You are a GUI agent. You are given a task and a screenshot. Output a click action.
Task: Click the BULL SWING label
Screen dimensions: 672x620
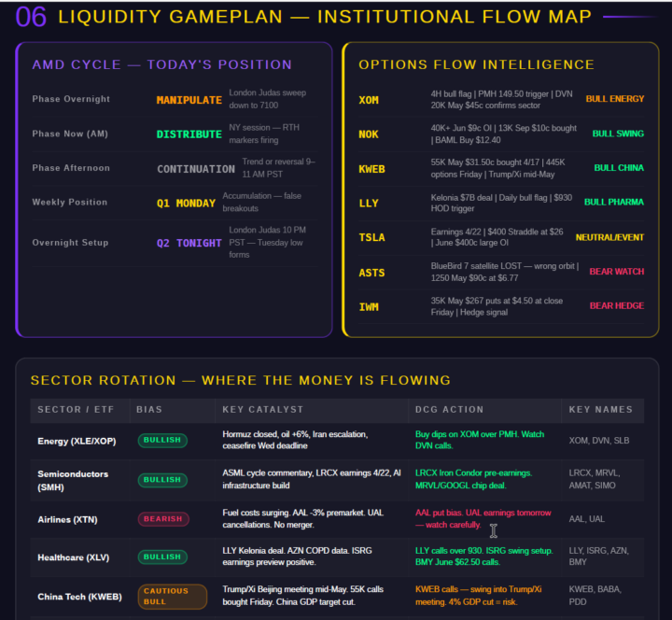coord(618,134)
